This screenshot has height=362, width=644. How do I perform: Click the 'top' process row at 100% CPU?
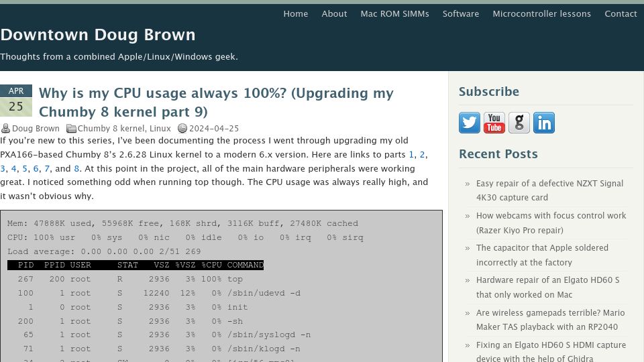[130, 279]
